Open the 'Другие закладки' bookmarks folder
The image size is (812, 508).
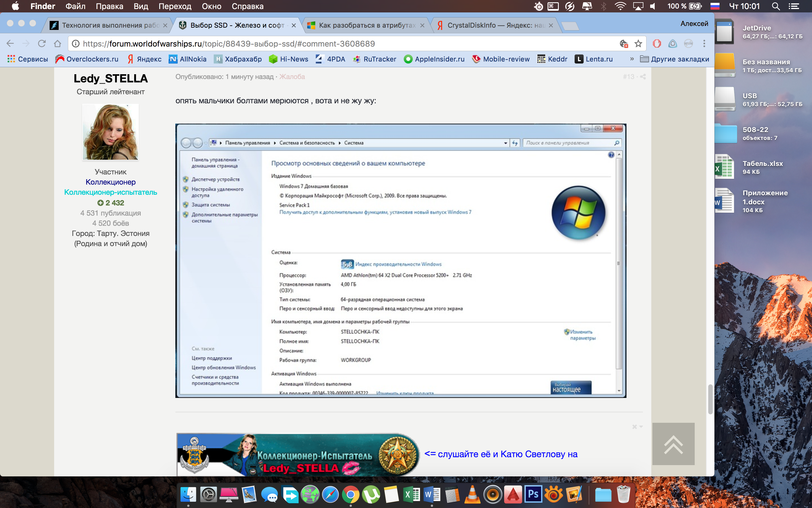point(674,59)
